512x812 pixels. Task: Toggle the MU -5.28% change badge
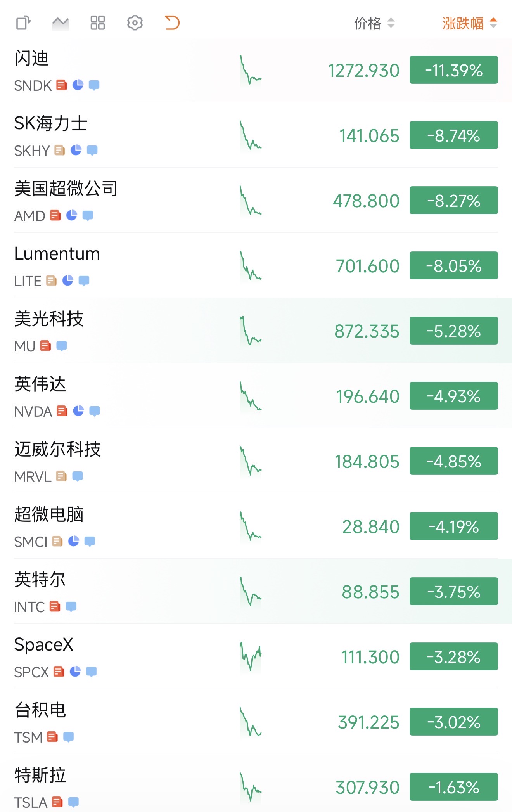point(454,331)
